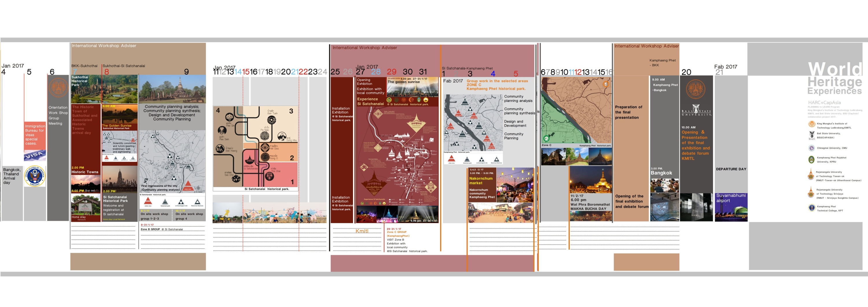The width and height of the screenshot is (868, 307).
Task: Select the Experience Si Satchanalai heading
Action: [370, 102]
